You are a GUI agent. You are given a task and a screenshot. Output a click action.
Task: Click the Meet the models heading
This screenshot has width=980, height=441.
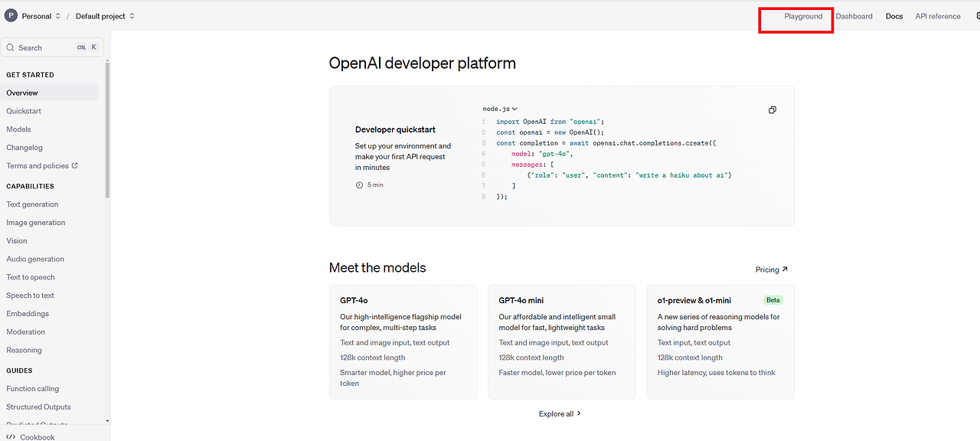click(377, 267)
